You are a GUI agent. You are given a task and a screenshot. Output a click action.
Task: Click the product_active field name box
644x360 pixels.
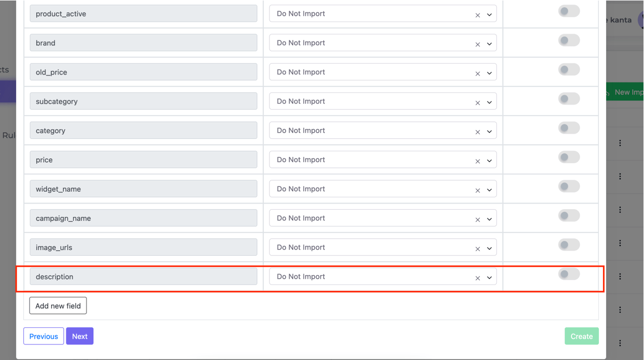tap(144, 13)
